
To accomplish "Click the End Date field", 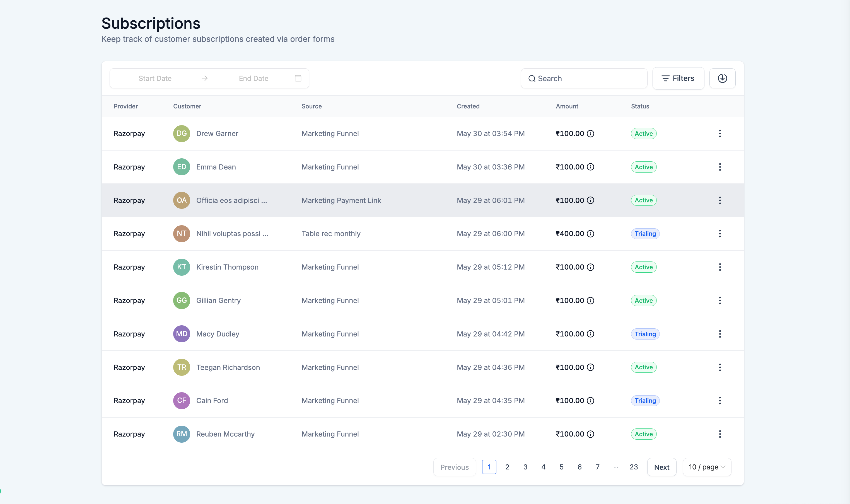I will [253, 78].
